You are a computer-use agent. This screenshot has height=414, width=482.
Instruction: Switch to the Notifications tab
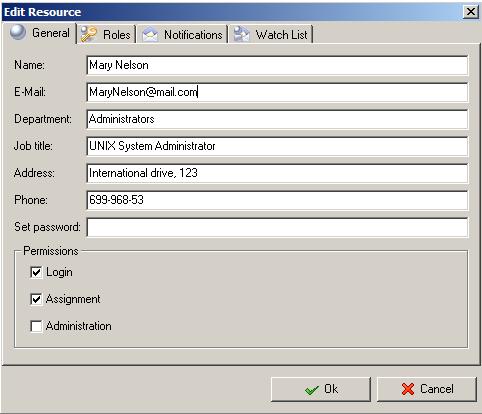(x=182, y=34)
